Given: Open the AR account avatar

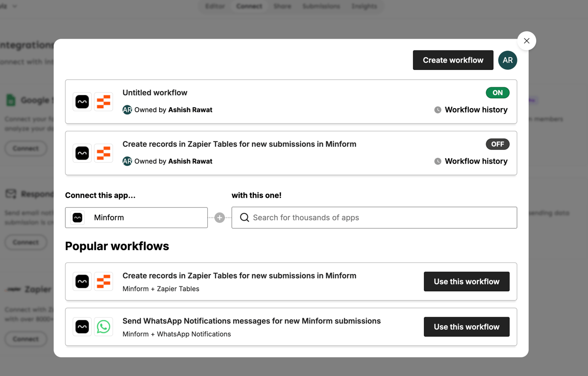Looking at the screenshot, I should (507, 60).
